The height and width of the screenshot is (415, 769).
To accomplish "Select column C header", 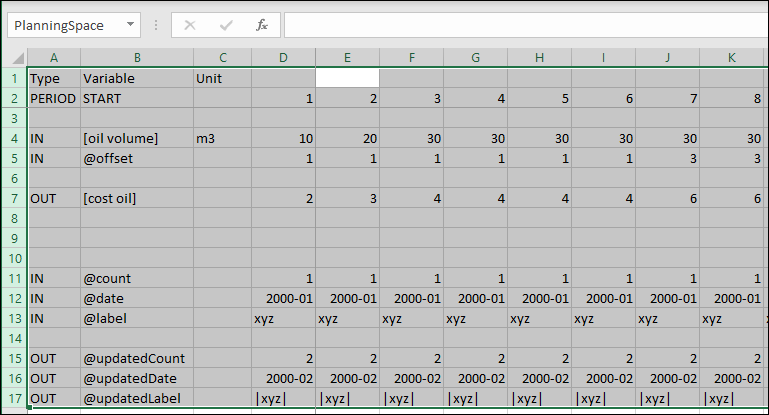I will (x=223, y=58).
